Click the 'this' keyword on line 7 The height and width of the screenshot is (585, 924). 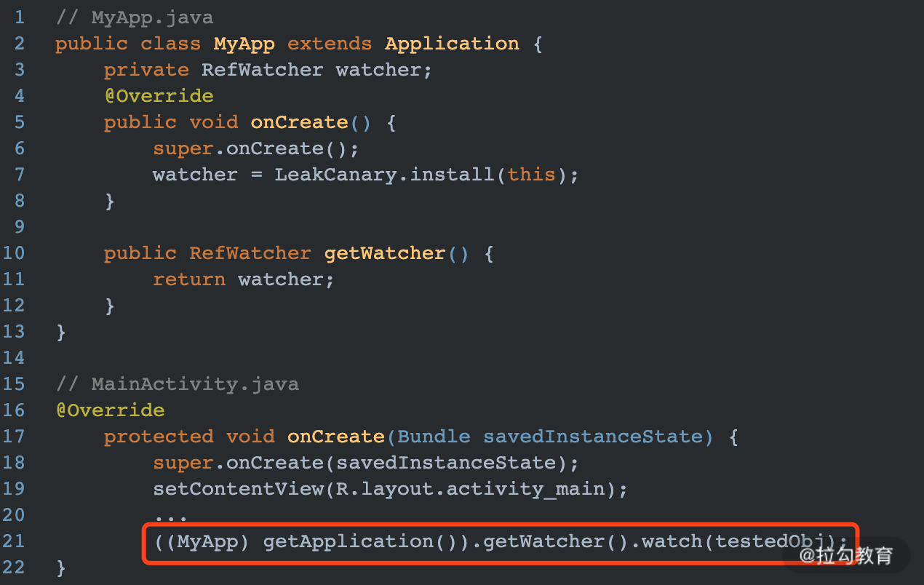[x=531, y=175]
